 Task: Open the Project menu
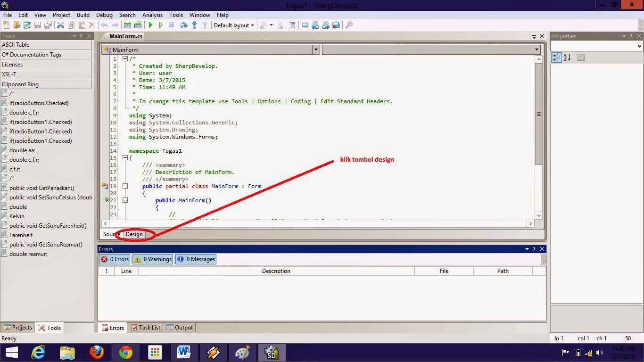pos(61,15)
